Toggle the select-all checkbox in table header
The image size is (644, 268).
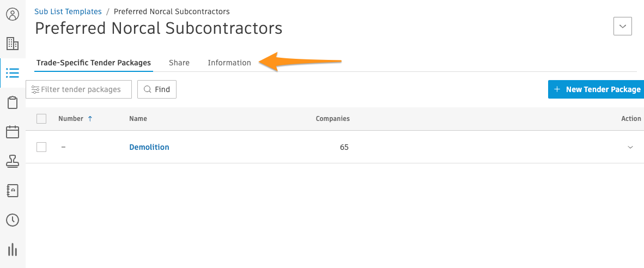(41, 119)
